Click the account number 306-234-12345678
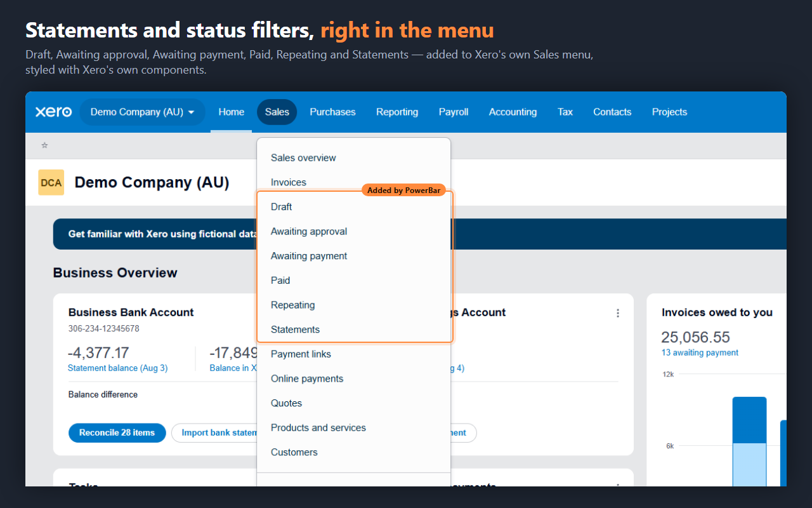Viewport: 812px width, 508px height. pos(103,329)
